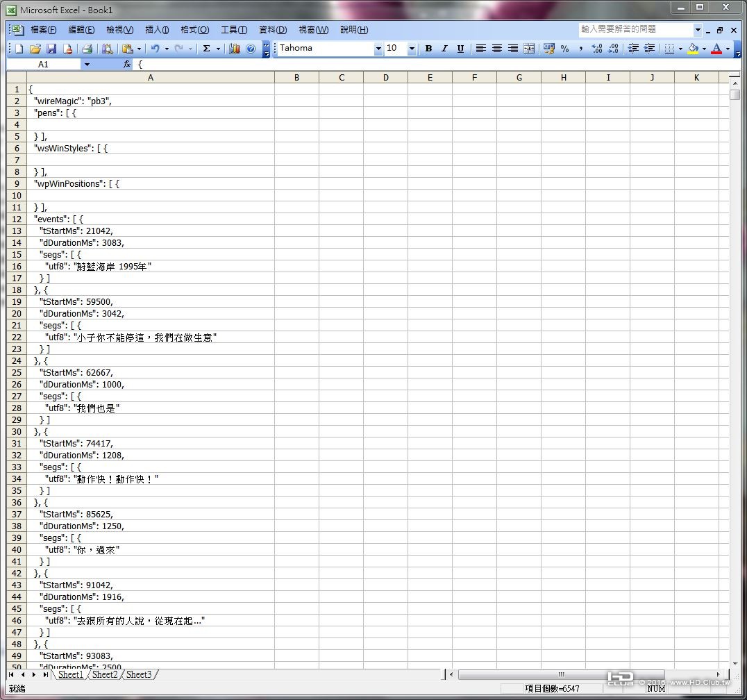Image resolution: width=747 pixels, height=700 pixels.
Task: Toggle bold formatting
Action: (x=429, y=49)
